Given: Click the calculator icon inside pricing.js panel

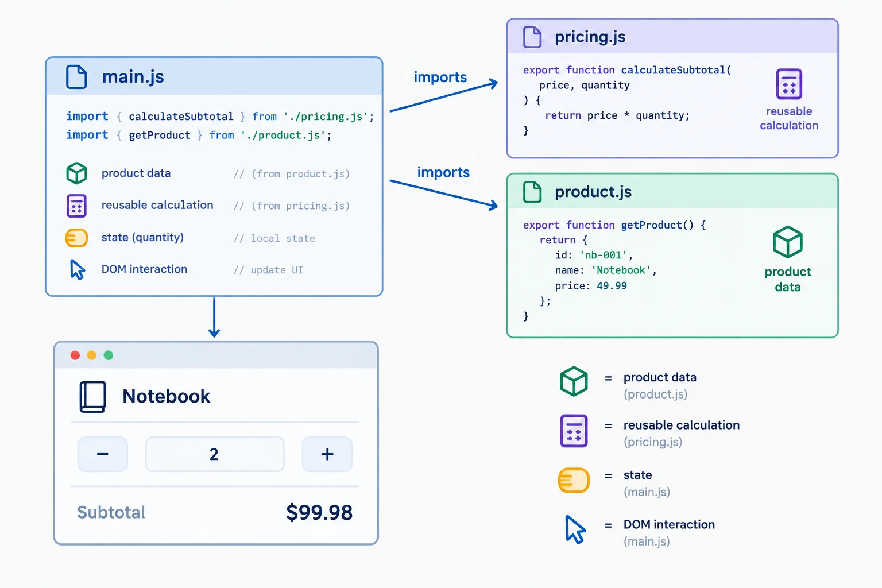Looking at the screenshot, I should tap(789, 84).
